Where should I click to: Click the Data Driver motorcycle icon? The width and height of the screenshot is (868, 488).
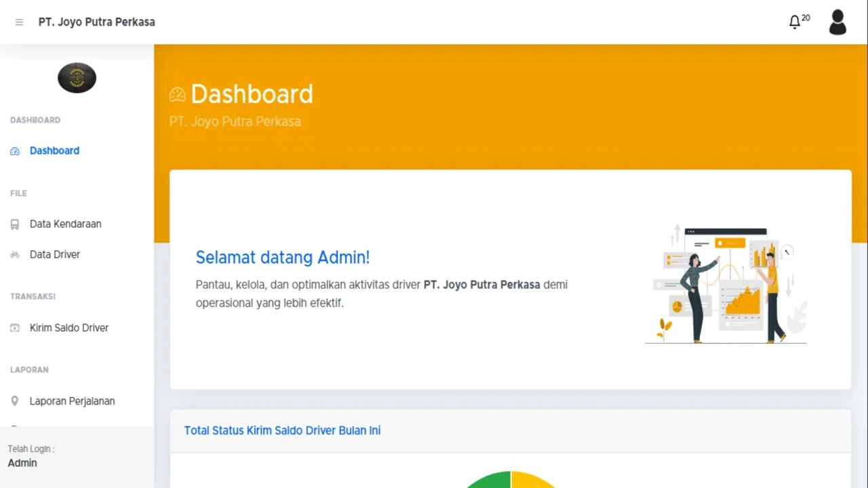pyautogui.click(x=15, y=255)
